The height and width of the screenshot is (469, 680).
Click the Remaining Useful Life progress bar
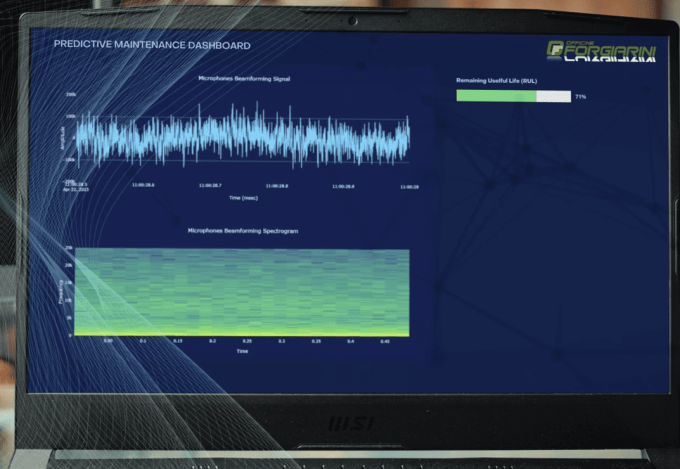pos(513,96)
